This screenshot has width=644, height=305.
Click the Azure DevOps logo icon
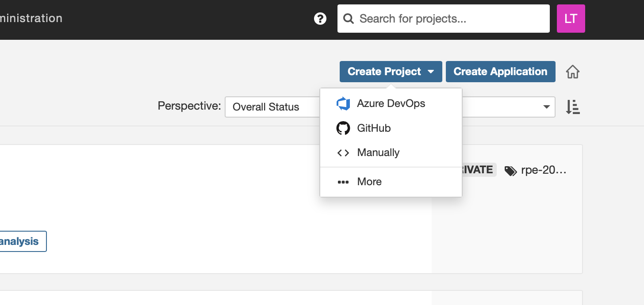[x=343, y=104]
